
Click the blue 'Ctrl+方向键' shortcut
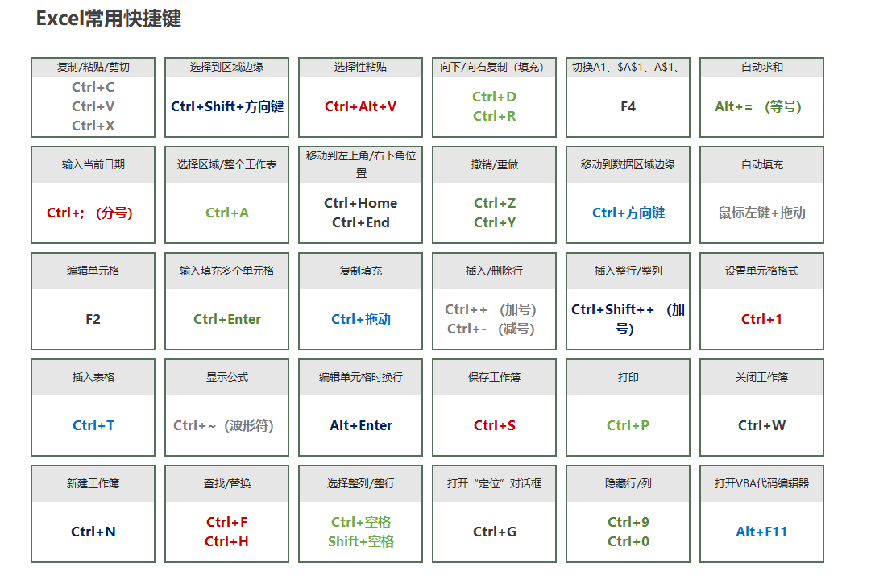tap(628, 213)
